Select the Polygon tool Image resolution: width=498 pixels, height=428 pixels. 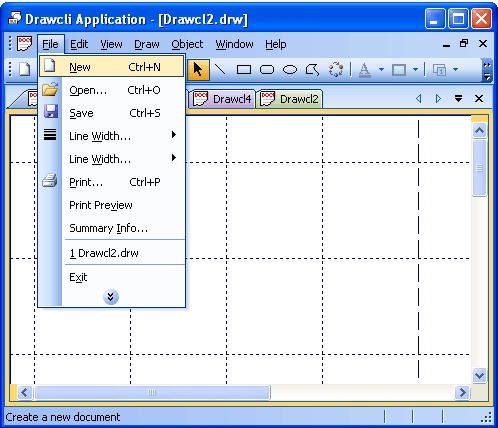pos(312,70)
